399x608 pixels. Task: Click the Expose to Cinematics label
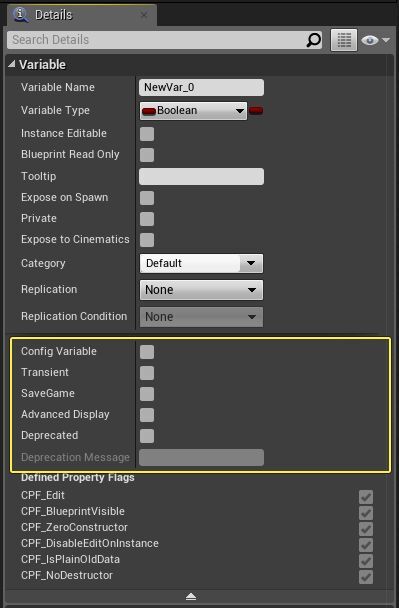(x=75, y=240)
